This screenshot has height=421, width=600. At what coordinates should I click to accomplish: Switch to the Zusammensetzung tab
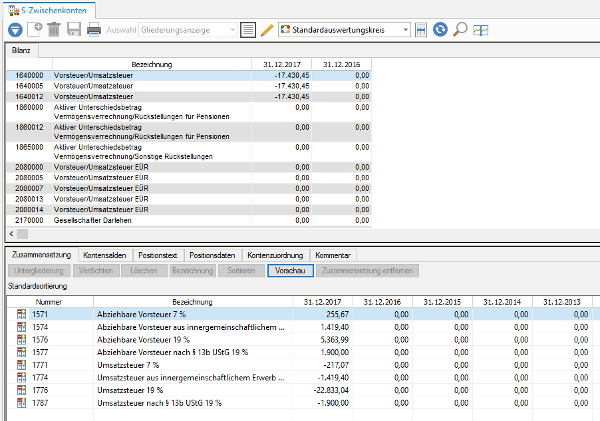(x=41, y=255)
